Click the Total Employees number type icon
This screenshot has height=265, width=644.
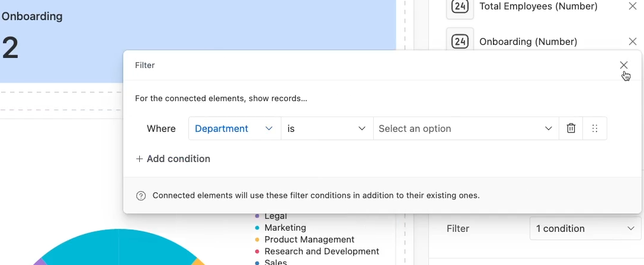coord(460,7)
